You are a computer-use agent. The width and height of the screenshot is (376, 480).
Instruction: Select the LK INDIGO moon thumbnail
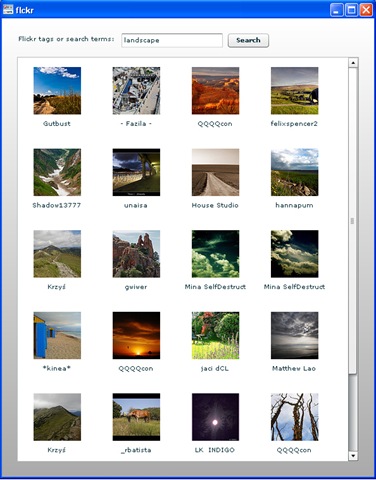[215, 417]
